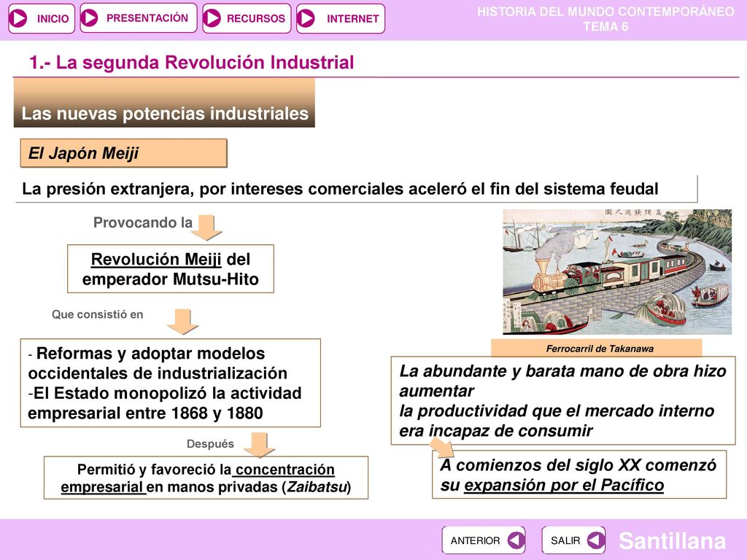The width and height of the screenshot is (747, 560).
Task: Open the 'concentración empresarial' underlined link
Action: 198,478
